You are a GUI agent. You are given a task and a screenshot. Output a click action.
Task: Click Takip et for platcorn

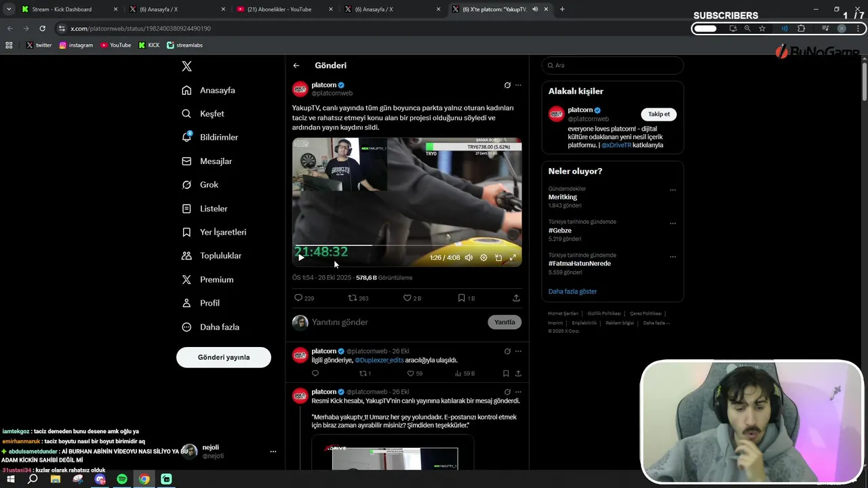point(658,114)
